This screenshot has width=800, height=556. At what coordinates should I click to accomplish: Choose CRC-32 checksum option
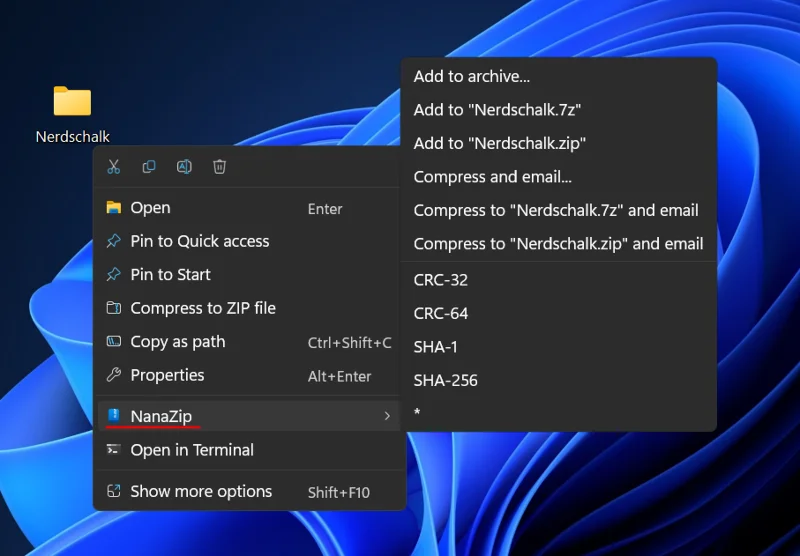[x=559, y=280]
